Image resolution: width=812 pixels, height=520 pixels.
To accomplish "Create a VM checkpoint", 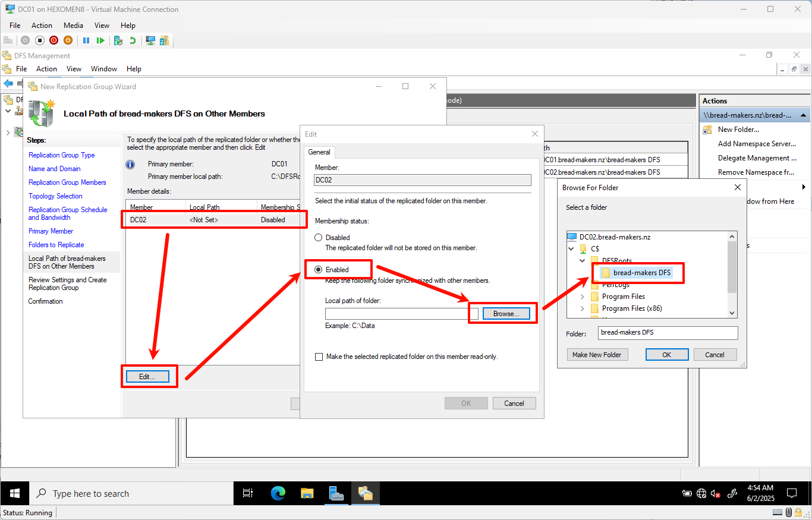I will pos(119,40).
